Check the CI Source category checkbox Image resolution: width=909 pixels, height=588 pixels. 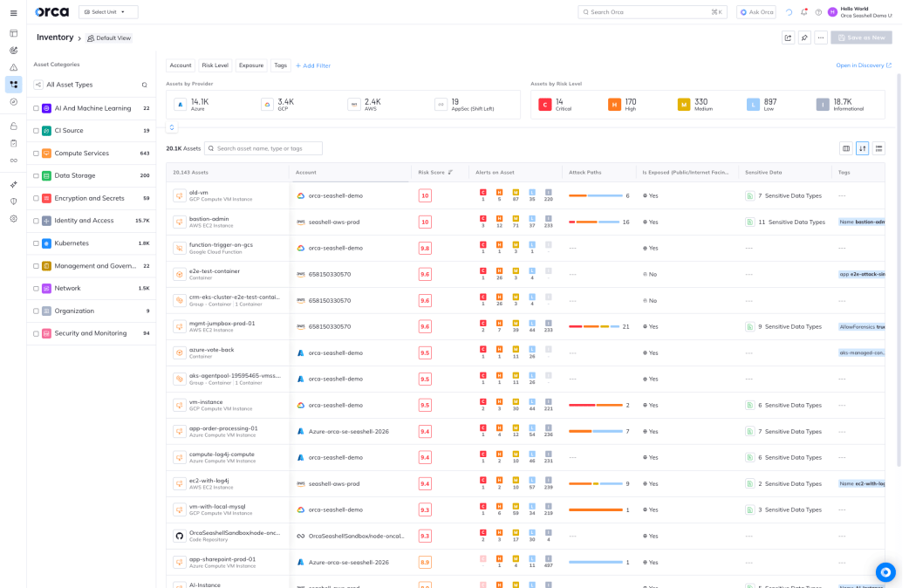[36, 131]
